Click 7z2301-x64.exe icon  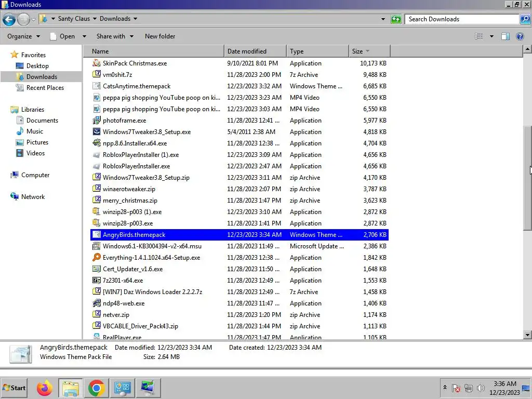pos(97,280)
